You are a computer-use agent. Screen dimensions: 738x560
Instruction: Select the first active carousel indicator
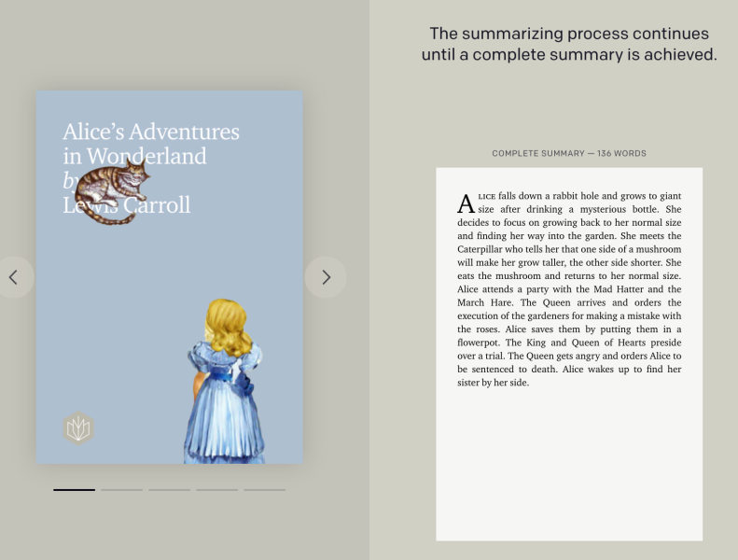[x=74, y=489]
